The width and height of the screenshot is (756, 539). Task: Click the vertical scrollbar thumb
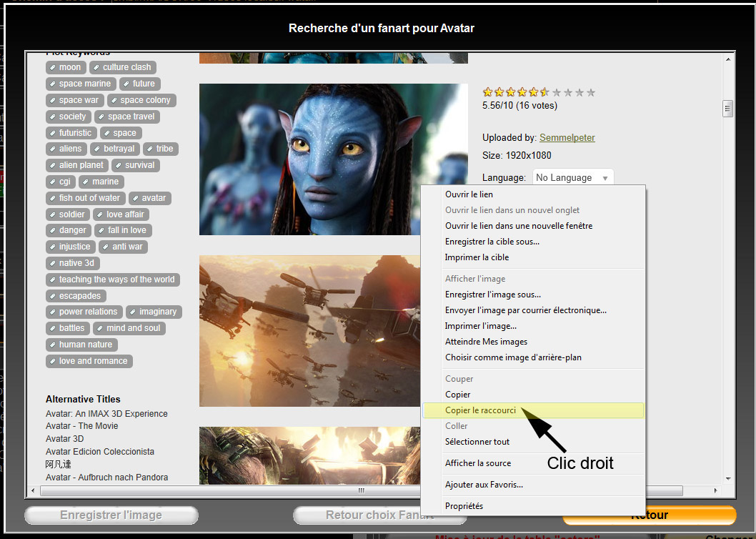tap(728, 109)
